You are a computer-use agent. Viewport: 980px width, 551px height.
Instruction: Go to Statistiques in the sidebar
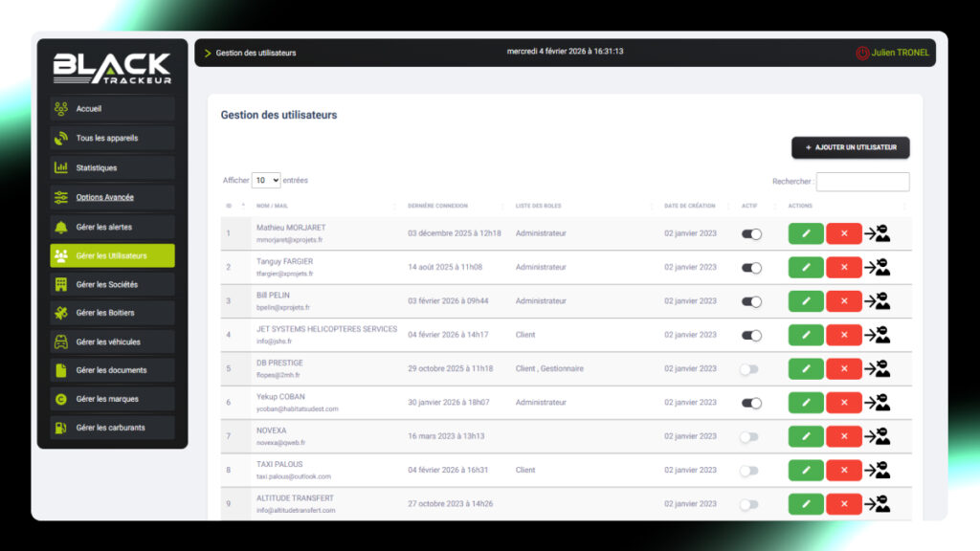pos(113,167)
